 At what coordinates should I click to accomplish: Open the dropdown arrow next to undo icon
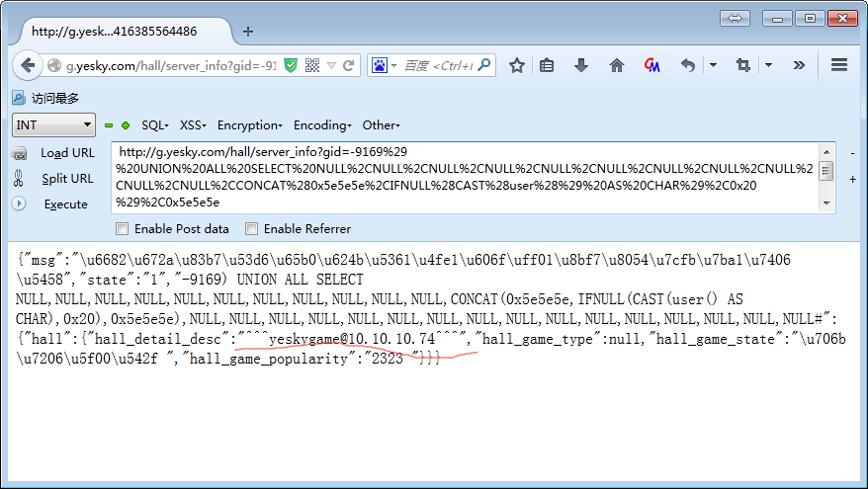pos(713,65)
